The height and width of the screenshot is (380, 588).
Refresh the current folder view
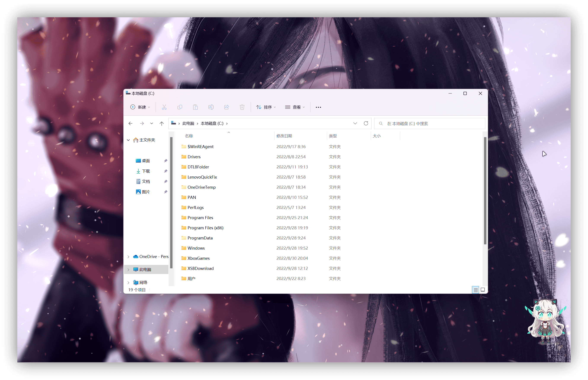click(366, 123)
